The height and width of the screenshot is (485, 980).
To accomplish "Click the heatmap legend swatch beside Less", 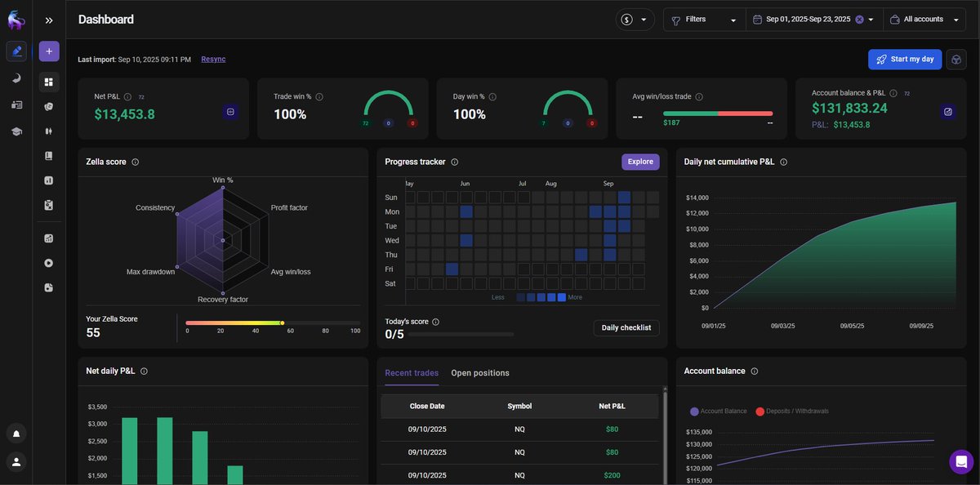I will 521,297.
